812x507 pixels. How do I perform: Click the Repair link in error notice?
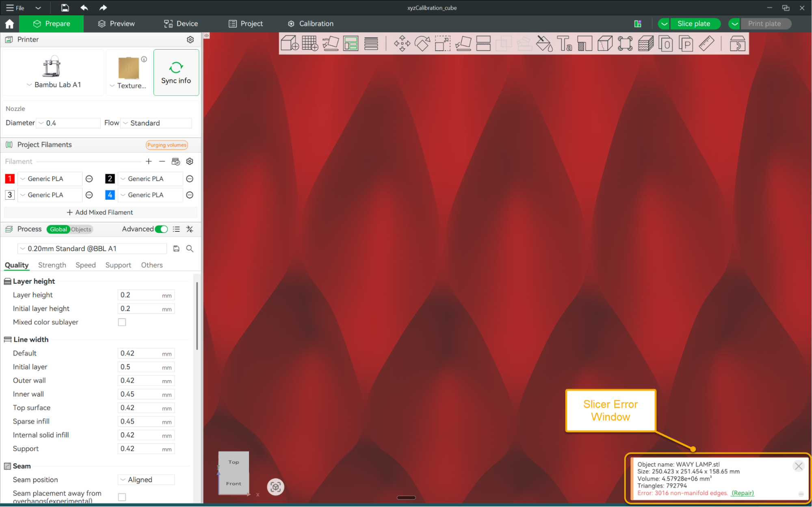tap(743, 493)
